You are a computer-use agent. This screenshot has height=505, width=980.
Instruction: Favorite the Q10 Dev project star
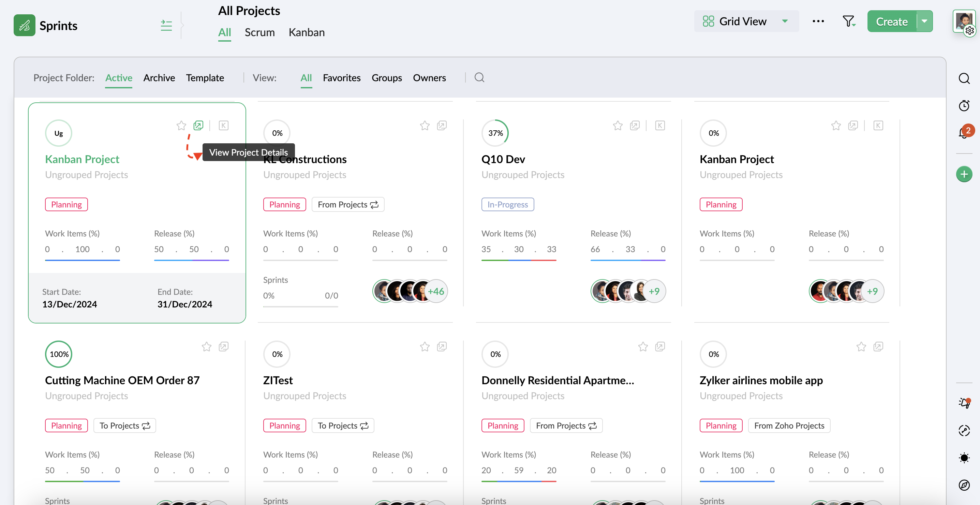pos(618,126)
